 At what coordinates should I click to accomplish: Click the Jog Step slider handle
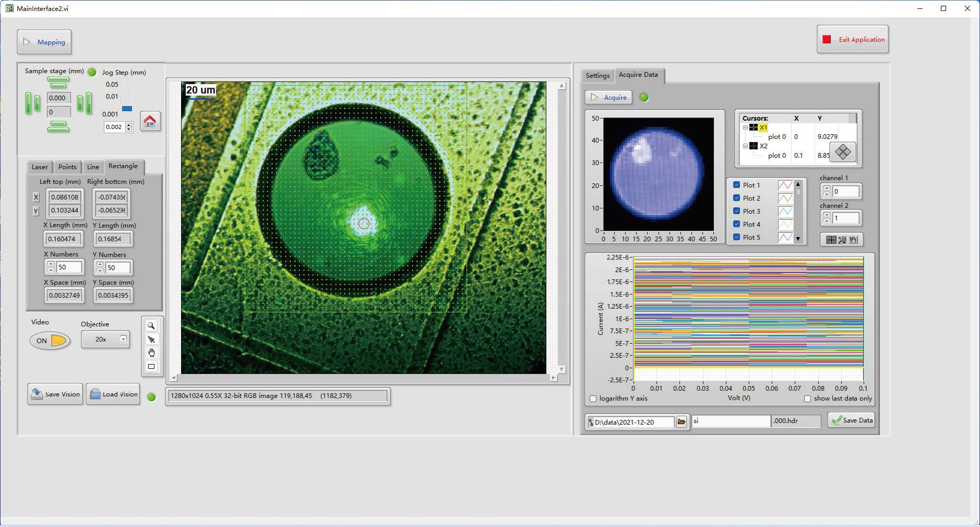point(127,109)
